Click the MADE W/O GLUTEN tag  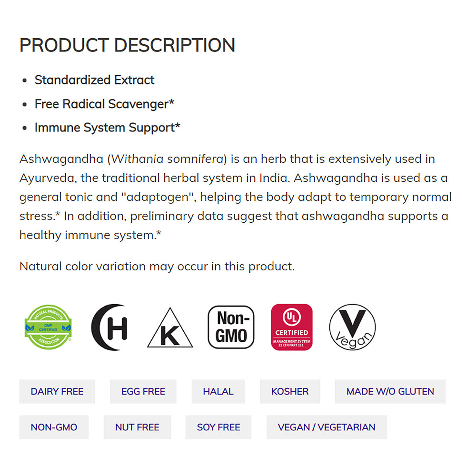coord(390,391)
